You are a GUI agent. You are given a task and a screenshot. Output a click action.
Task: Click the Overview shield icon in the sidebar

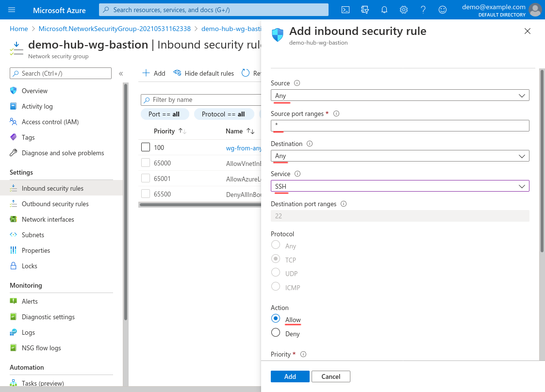(x=13, y=91)
